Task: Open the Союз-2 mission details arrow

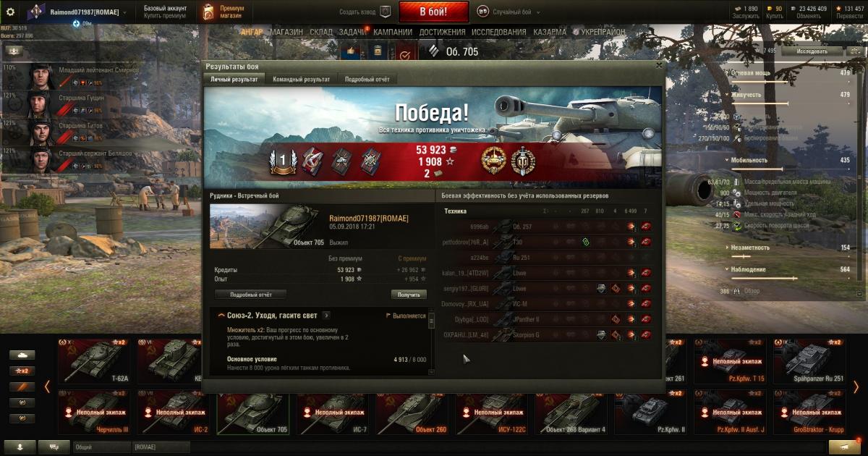Action: click(326, 316)
